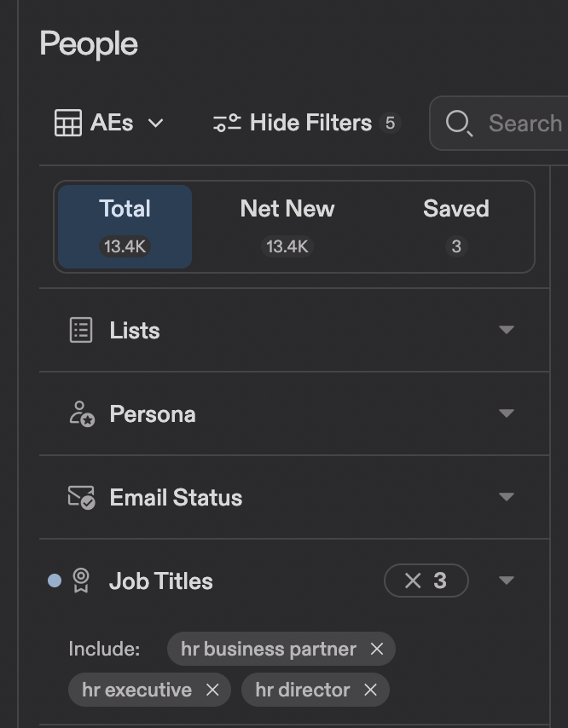Screen dimensions: 568x728
Task: Click the search magnifier icon
Action: pyautogui.click(x=459, y=124)
